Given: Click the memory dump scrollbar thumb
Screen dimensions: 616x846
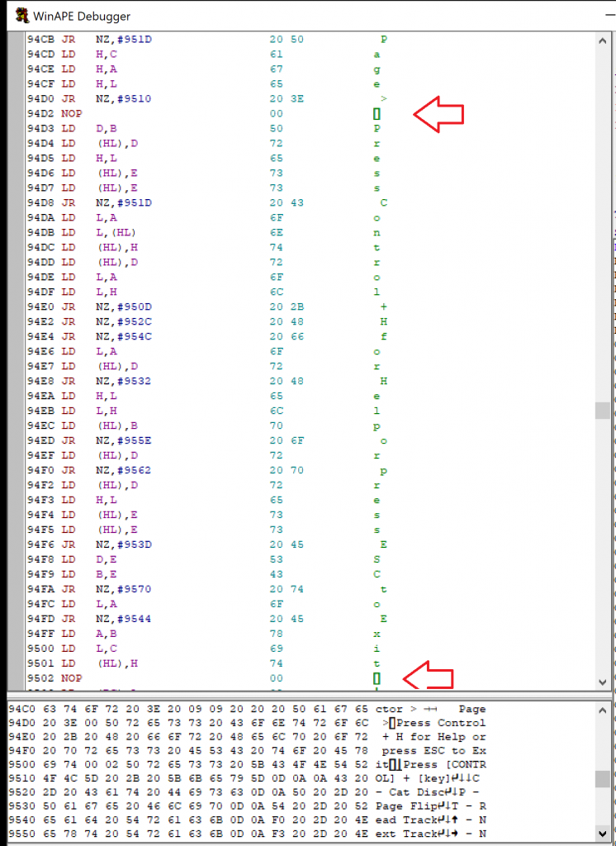Looking at the screenshot, I should pos(603,778).
